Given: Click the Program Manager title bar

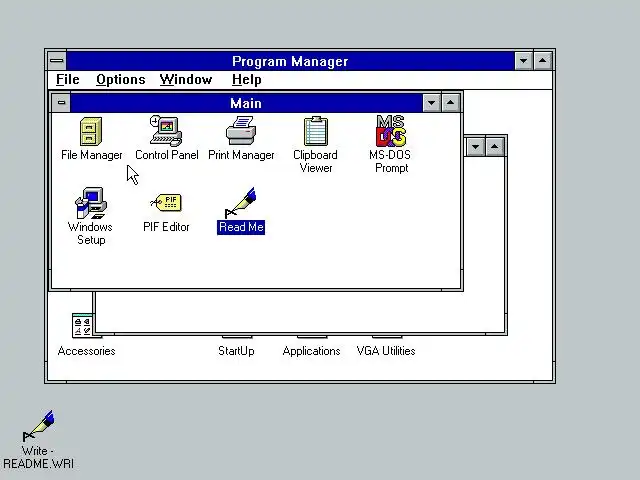Looking at the screenshot, I should click(x=290, y=61).
